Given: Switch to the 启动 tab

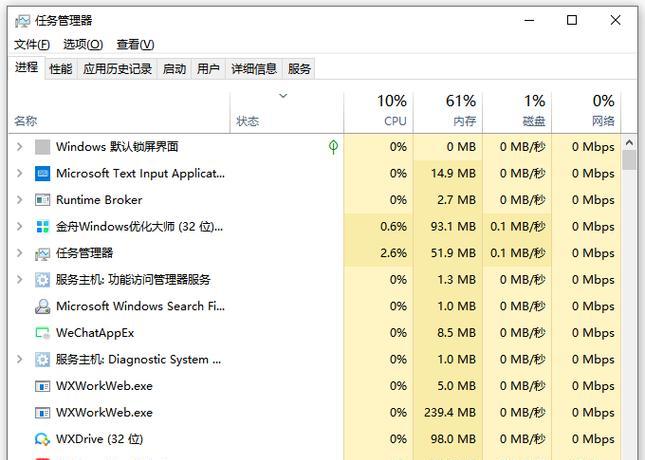Looking at the screenshot, I should pos(174,69).
